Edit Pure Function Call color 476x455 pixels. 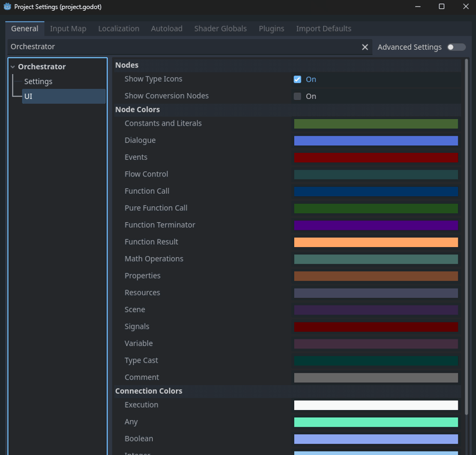376,209
